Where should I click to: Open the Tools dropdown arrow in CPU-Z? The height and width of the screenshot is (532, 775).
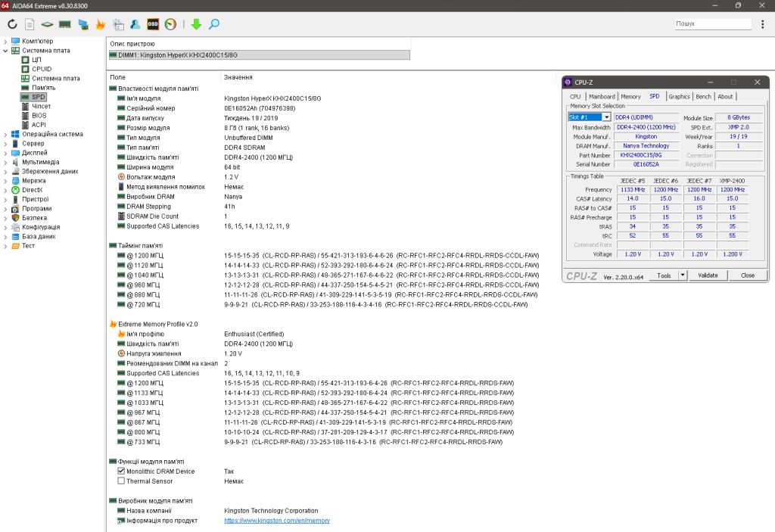683,275
